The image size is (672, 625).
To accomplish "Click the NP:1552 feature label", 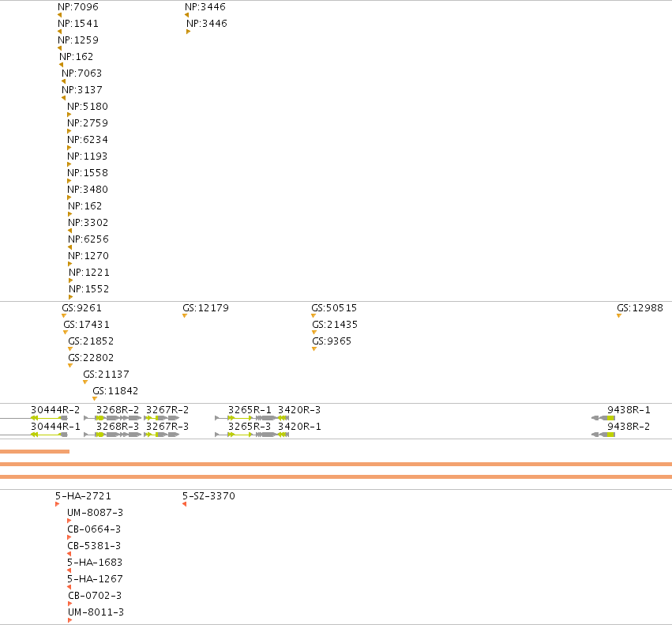I will [88, 289].
